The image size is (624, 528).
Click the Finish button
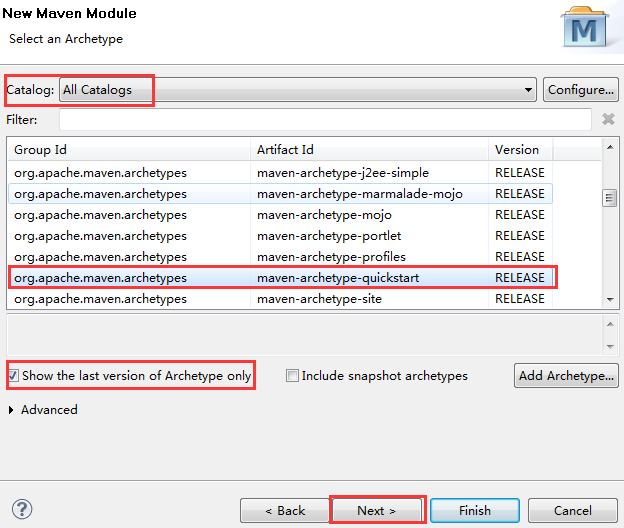(x=475, y=510)
